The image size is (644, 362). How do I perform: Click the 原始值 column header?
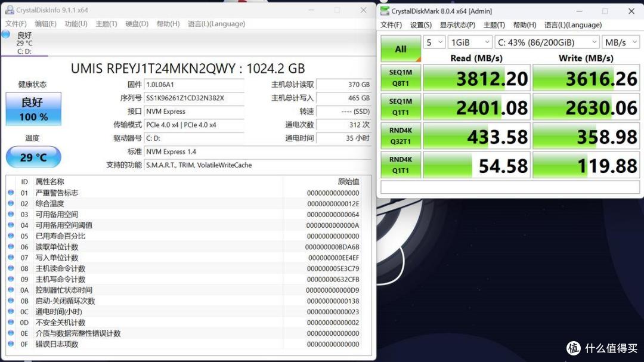(348, 182)
